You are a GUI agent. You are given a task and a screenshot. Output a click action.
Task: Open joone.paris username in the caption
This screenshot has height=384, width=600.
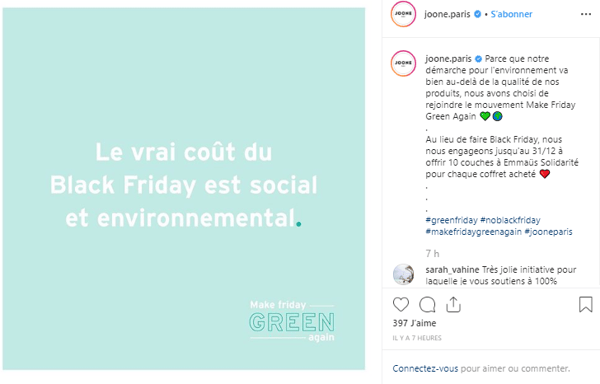pyautogui.click(x=448, y=59)
